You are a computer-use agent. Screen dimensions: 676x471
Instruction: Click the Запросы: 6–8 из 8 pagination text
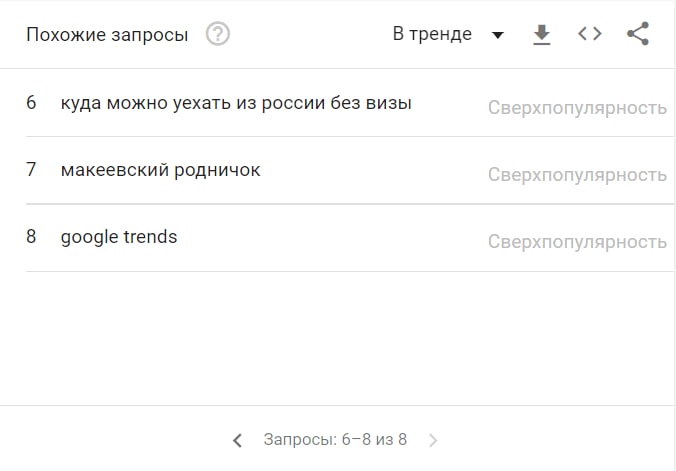tap(335, 440)
